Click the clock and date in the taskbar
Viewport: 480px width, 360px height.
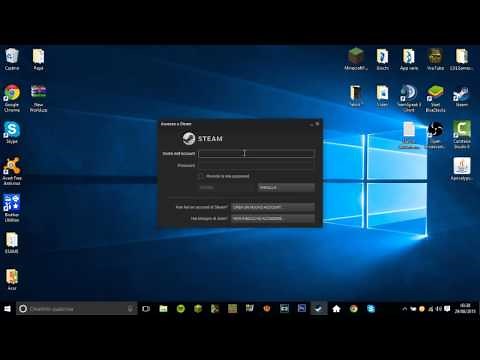[465, 309]
